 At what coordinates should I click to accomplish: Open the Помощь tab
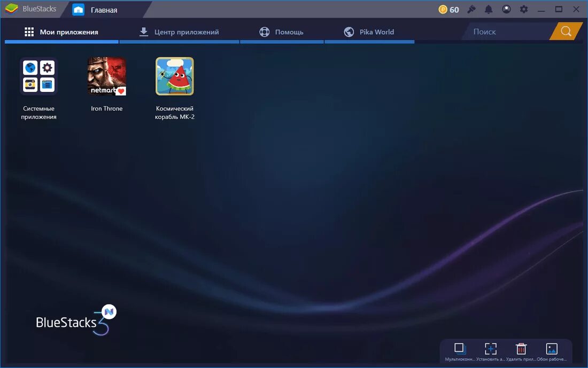pyautogui.click(x=282, y=32)
